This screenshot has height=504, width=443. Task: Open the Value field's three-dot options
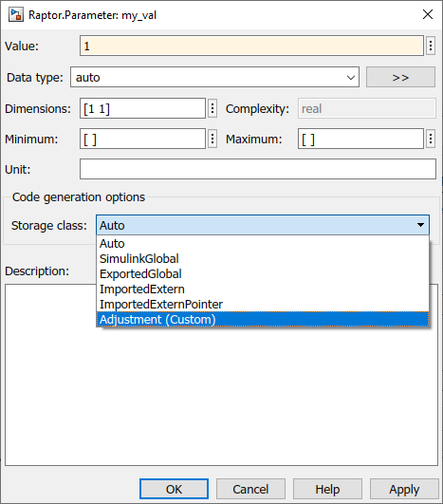(431, 46)
